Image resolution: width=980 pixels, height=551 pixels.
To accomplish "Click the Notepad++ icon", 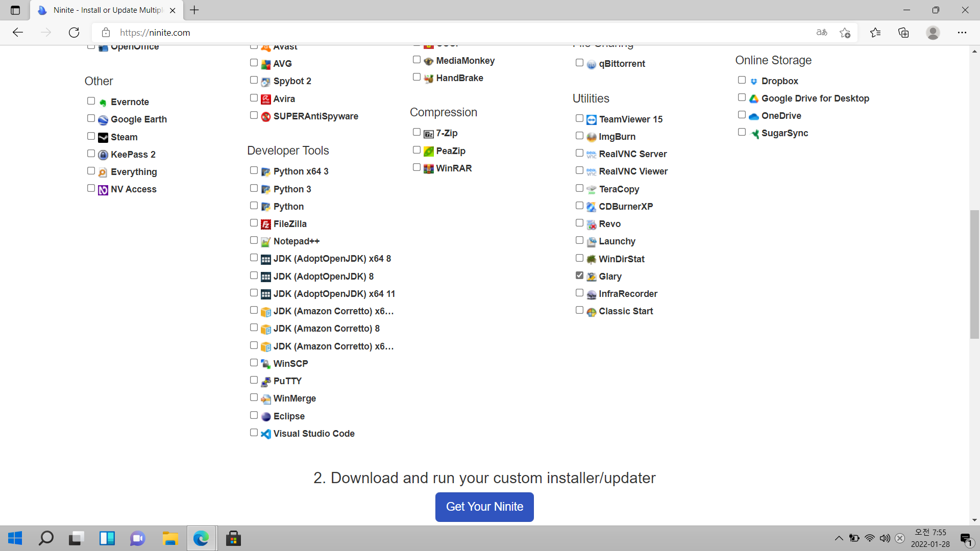I will [x=265, y=242].
